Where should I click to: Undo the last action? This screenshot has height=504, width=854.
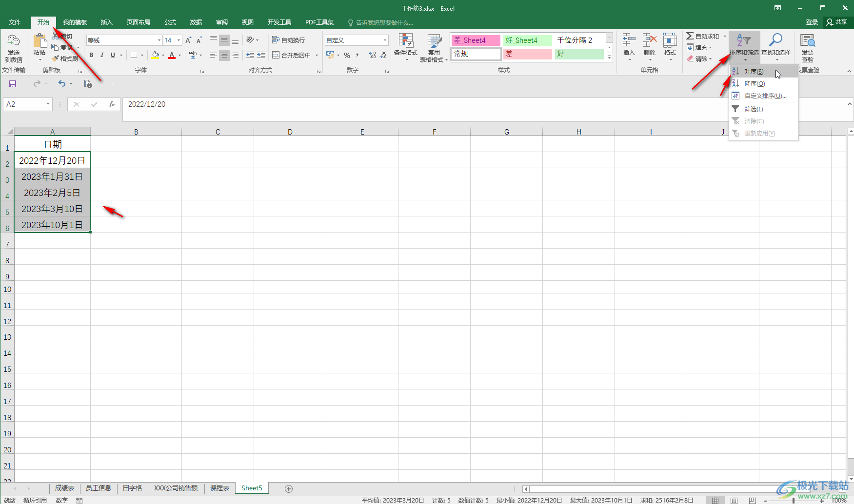[x=62, y=84]
